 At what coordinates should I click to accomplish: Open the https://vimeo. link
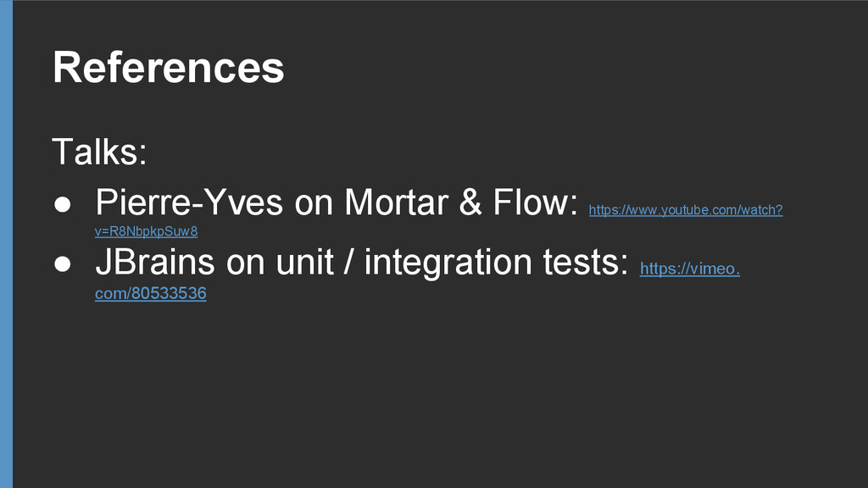coord(689,269)
